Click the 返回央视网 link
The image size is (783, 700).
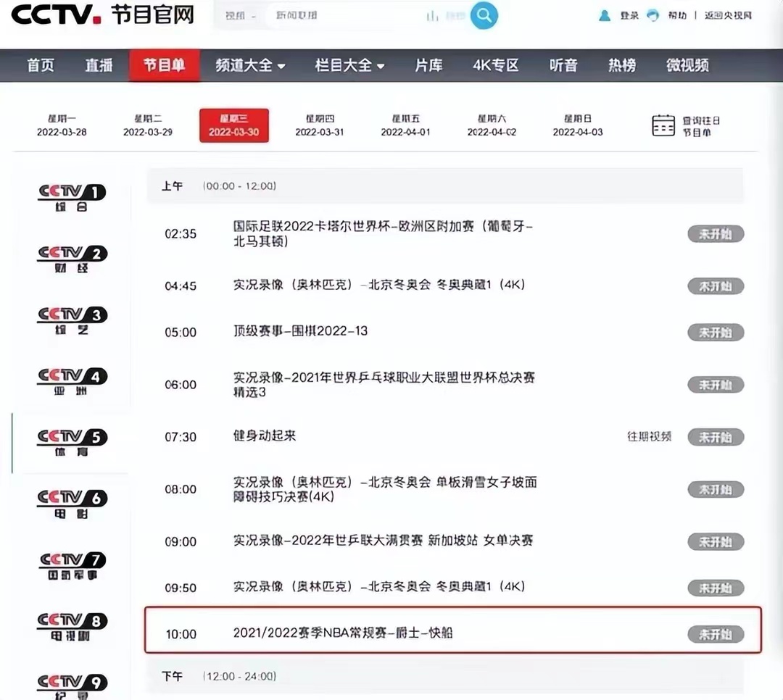pos(728,15)
